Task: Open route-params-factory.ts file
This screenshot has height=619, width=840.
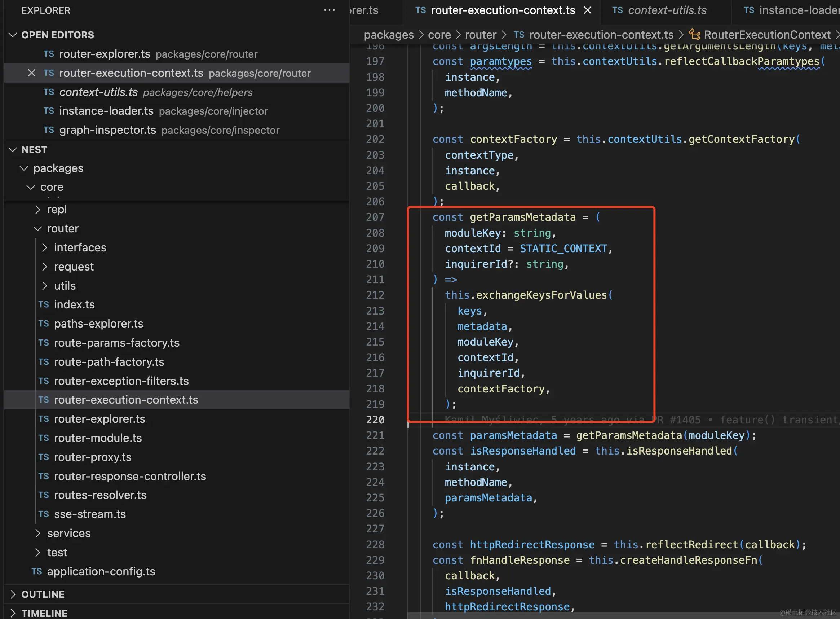Action: tap(176, 343)
